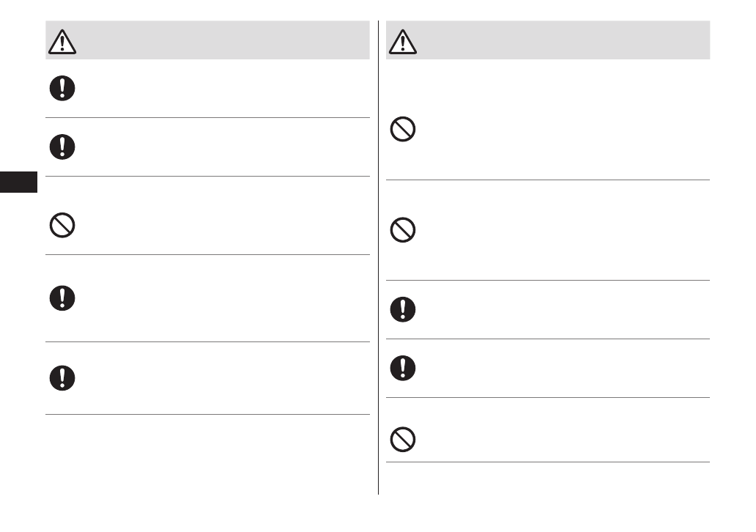756x532 pixels.
Task: Click the warning triangle in the left header
Action: [x=62, y=42]
